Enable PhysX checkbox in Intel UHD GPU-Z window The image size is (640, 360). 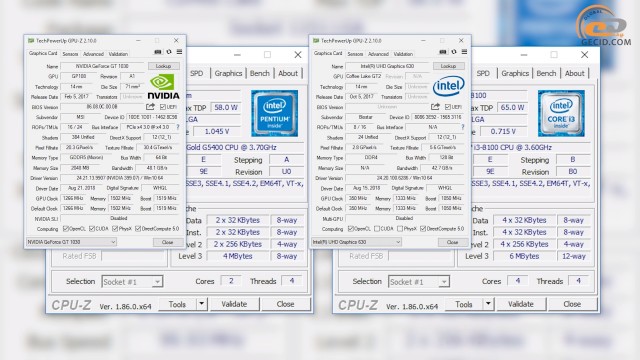(x=400, y=229)
